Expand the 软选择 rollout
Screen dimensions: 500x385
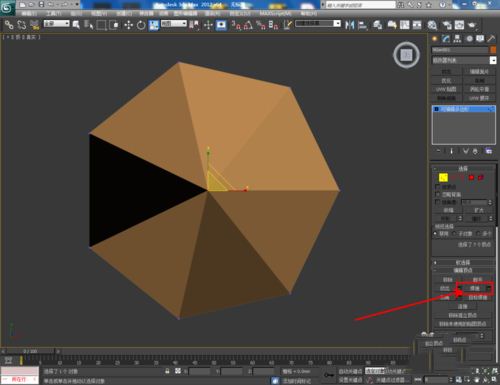(463, 262)
